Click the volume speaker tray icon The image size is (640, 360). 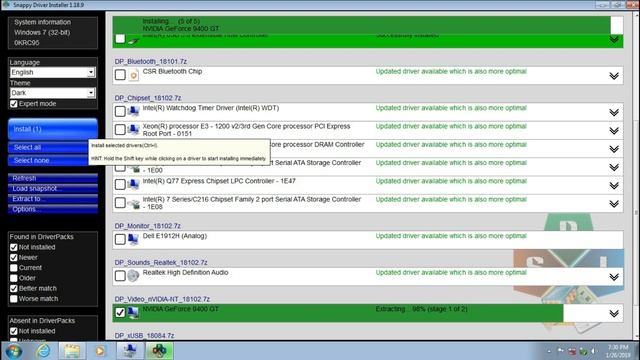tap(593, 351)
